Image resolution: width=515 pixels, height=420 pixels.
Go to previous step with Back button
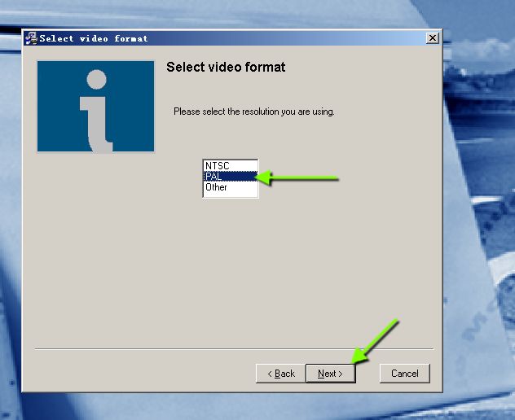(280, 374)
